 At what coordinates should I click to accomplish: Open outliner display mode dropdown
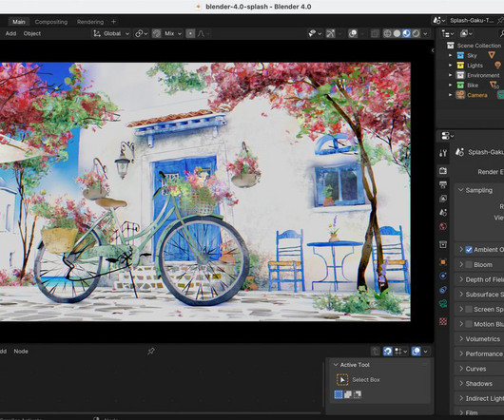pos(466,33)
